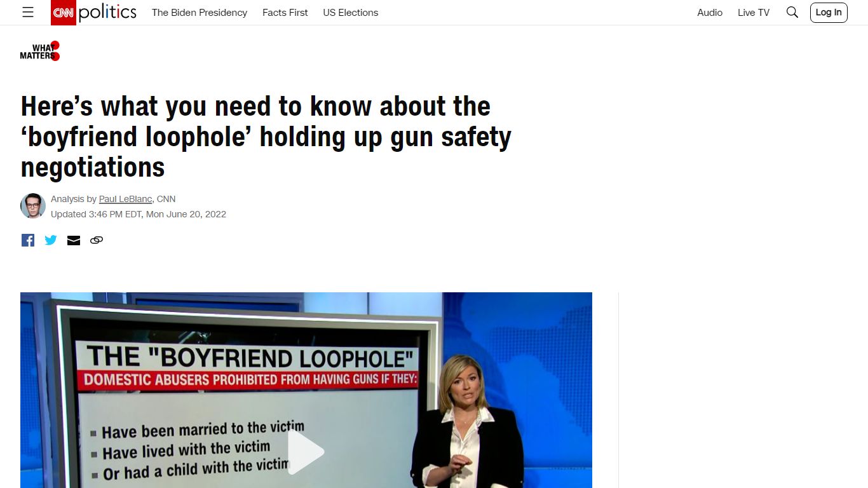This screenshot has height=488, width=868.
Task: Share article on Facebook
Action: coord(28,240)
